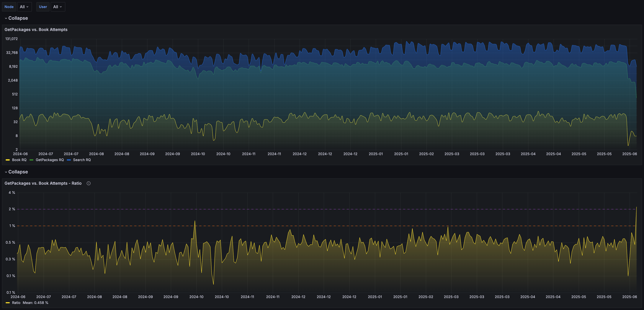Click the 1 % y-axis label in Ratio panel
The height and width of the screenshot is (310, 644).
[12, 226]
